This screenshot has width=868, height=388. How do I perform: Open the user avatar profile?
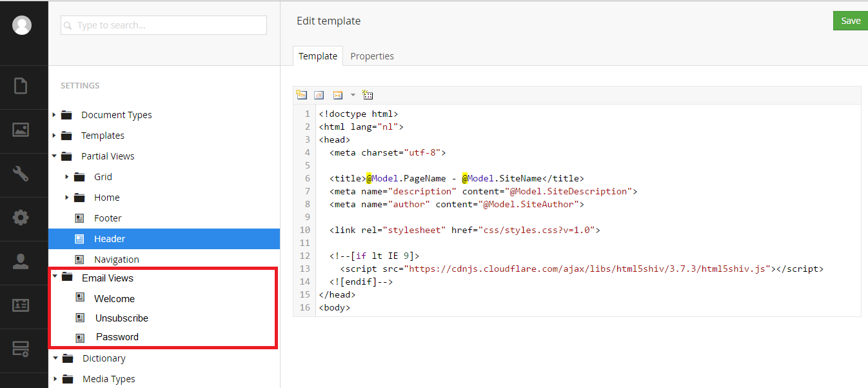(x=22, y=25)
